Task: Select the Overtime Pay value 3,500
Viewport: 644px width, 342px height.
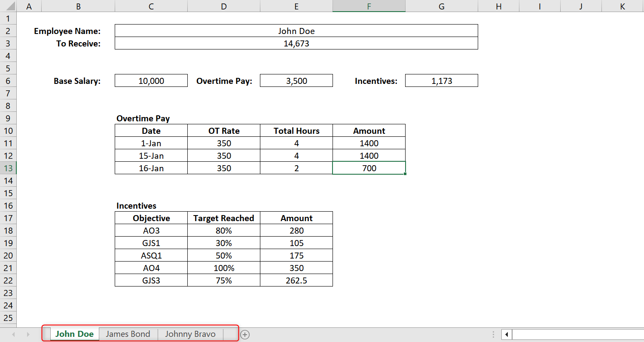Action: coord(296,81)
